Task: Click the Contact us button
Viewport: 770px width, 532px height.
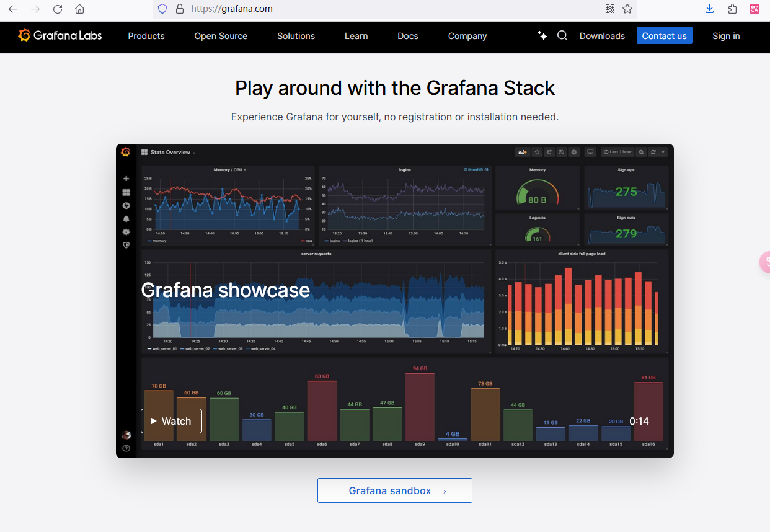Action: 664,35
